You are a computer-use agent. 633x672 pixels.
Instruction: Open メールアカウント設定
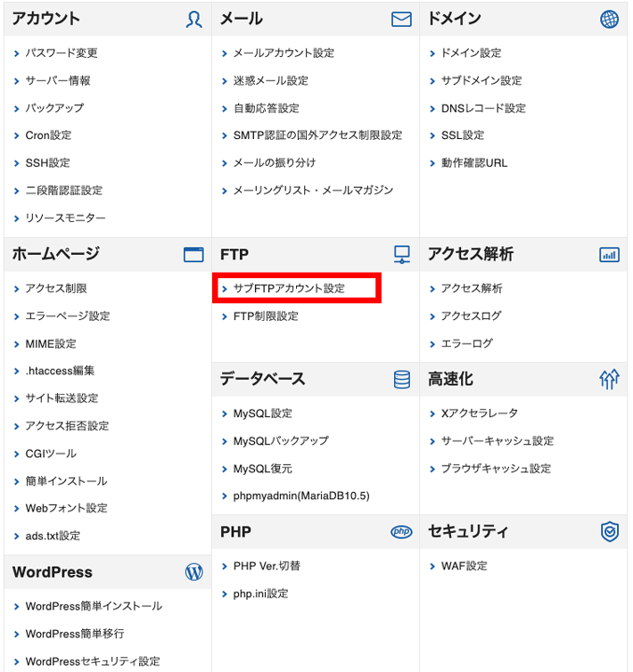tap(284, 53)
